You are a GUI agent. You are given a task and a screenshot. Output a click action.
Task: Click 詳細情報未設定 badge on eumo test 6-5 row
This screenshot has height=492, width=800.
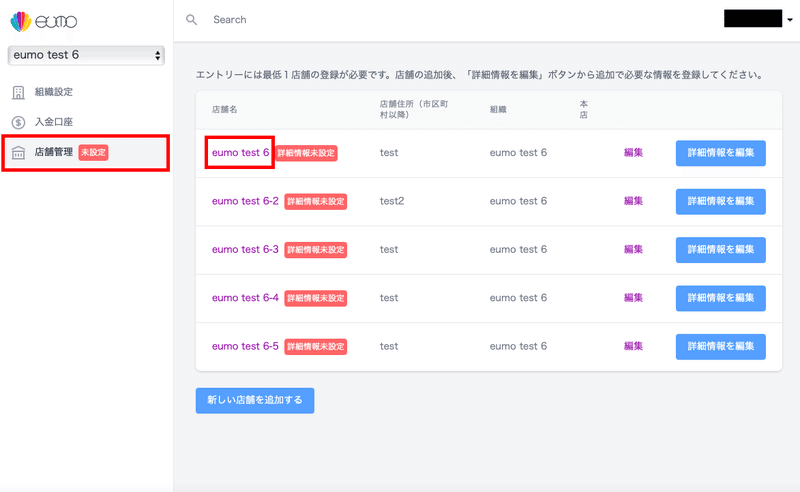(316, 347)
